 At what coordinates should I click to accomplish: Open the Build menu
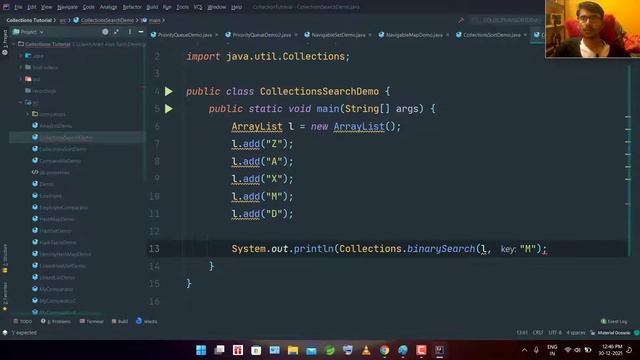pos(152,7)
